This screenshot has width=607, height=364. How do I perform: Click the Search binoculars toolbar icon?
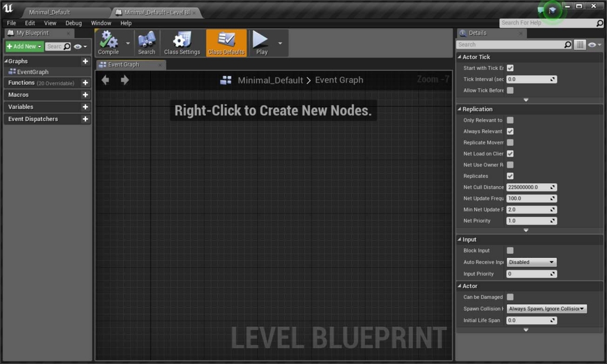point(147,43)
